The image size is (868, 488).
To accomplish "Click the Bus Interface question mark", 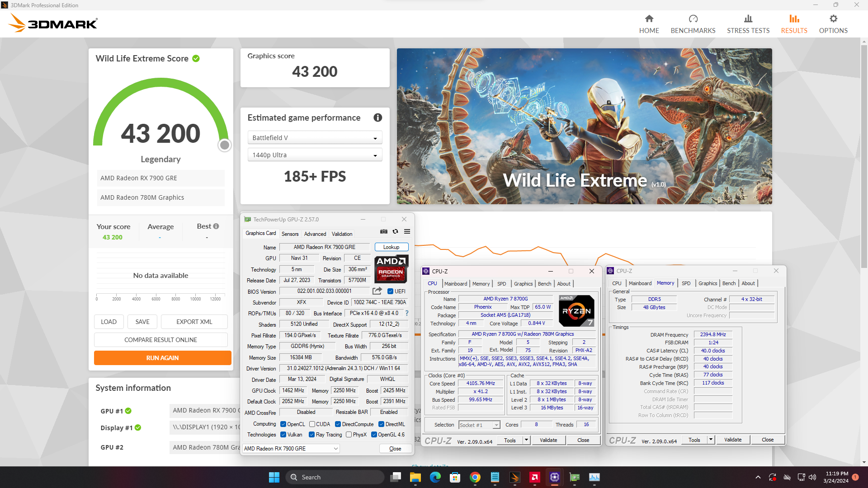I will (407, 313).
